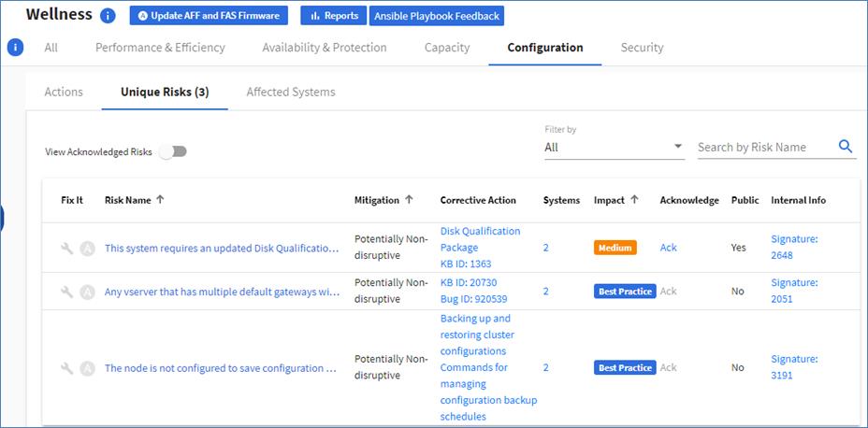Open Bug ID: 920539 link
The height and width of the screenshot is (428, 868).
473,299
